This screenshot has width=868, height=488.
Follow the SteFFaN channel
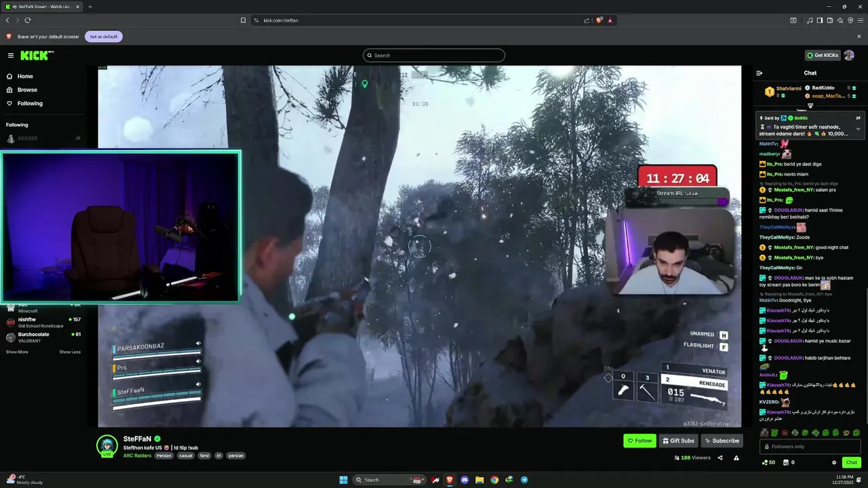pos(639,441)
